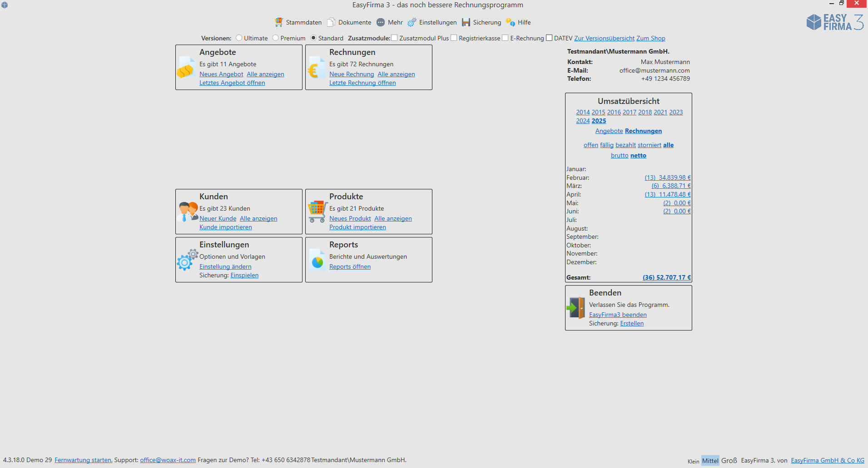The image size is (868, 468).
Task: Switch Umsatzübersicht to brutto
Action: coord(620,156)
